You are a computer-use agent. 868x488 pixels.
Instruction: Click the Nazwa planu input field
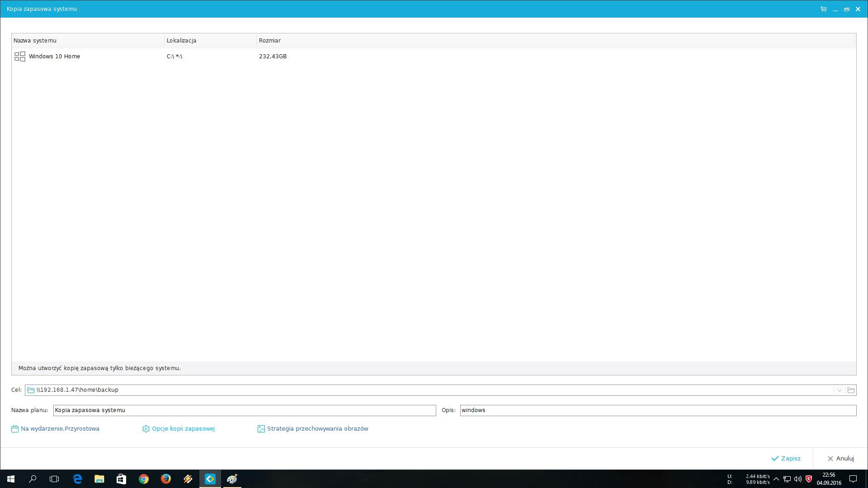point(244,410)
